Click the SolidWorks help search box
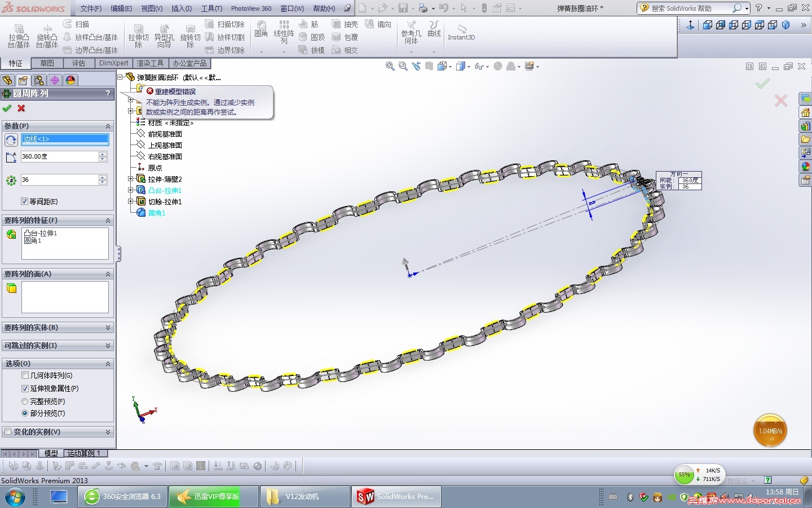This screenshot has width=812, height=508. 688,8
